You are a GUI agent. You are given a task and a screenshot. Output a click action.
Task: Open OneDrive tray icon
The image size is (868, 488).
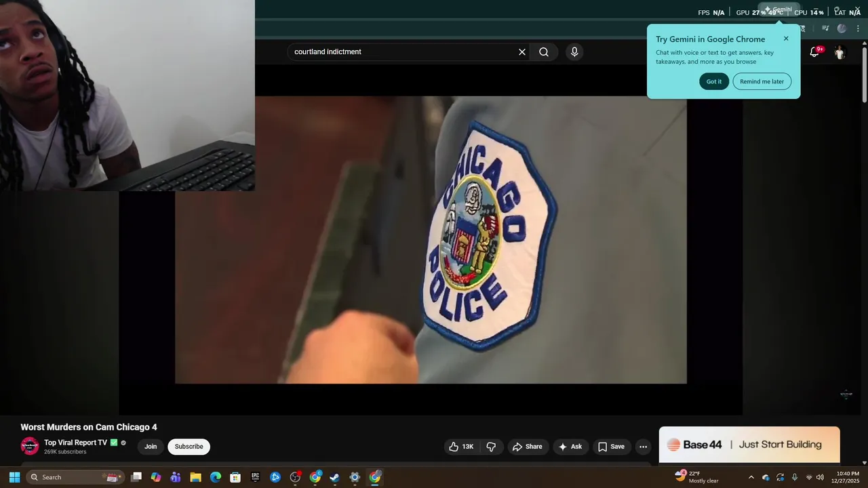(x=766, y=477)
